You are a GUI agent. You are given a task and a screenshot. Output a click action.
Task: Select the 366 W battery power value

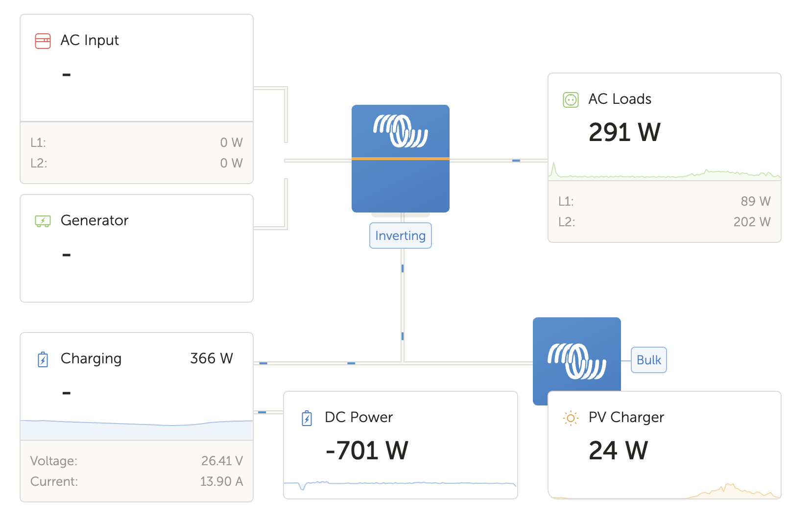212,358
